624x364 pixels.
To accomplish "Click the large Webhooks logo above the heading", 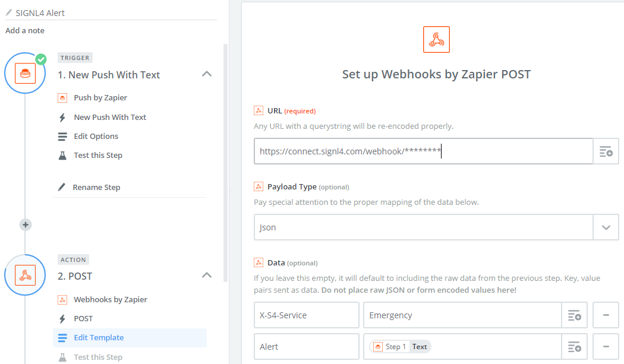I will [x=437, y=39].
